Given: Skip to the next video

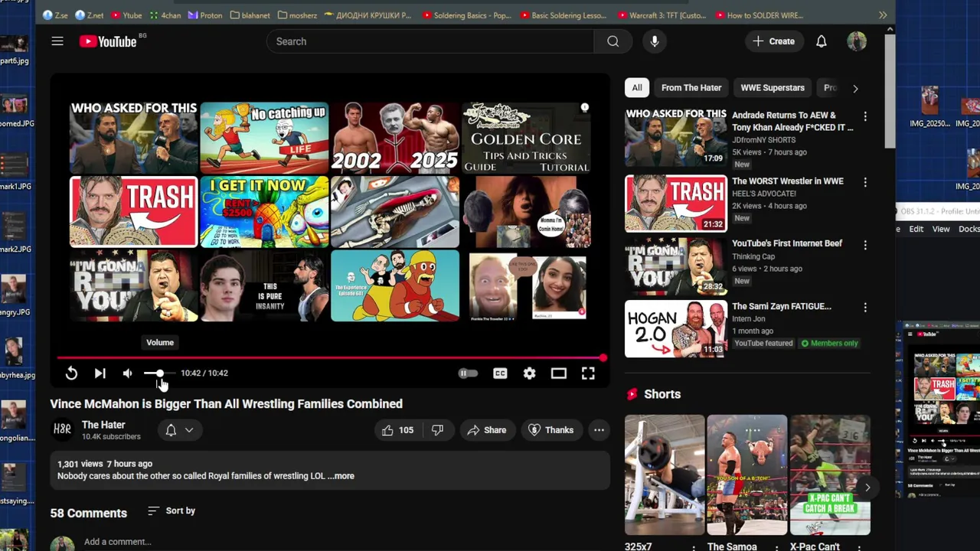Looking at the screenshot, I should tap(100, 373).
